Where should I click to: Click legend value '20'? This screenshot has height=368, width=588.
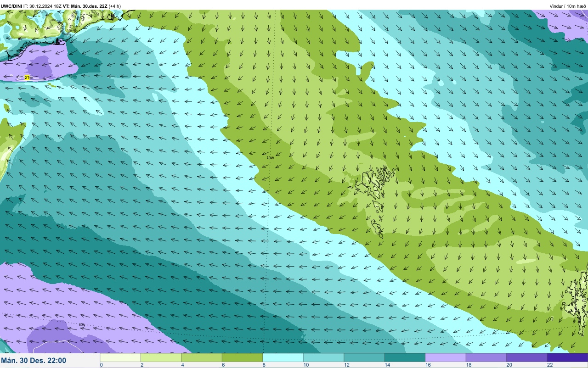click(509, 365)
